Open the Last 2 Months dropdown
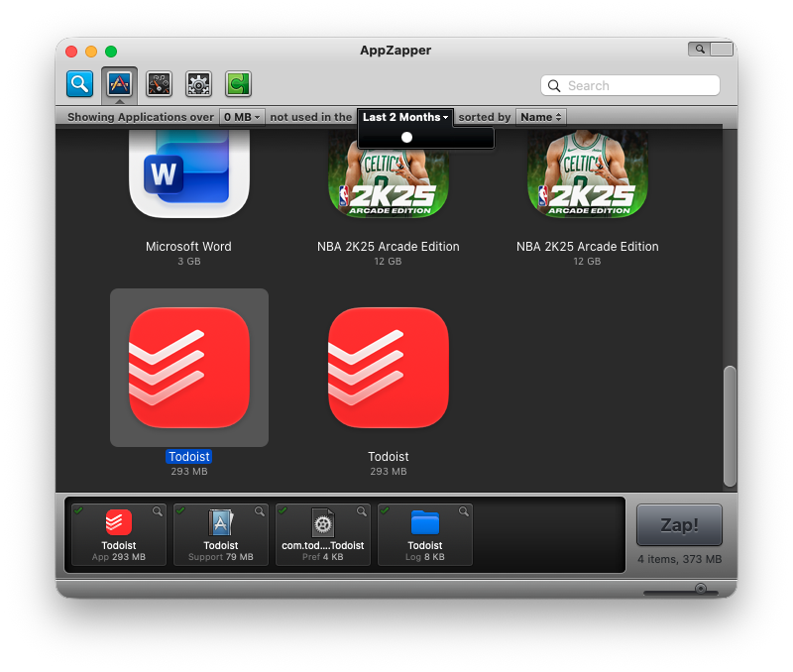Viewport: 793px width, 672px height. [x=405, y=117]
